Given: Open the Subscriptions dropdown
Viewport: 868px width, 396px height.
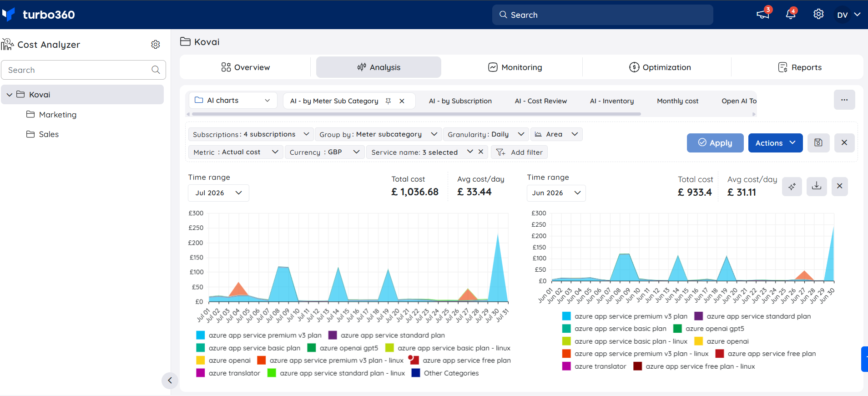Looking at the screenshot, I should coord(251,134).
